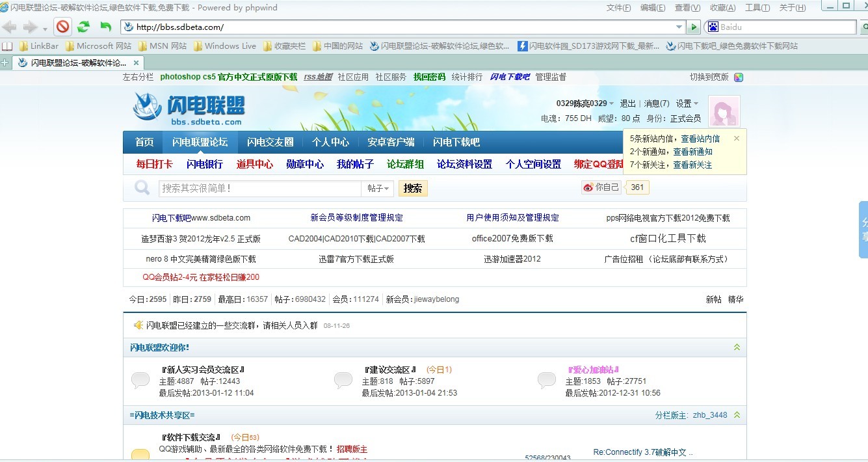This screenshot has height=462, width=868.
Task: Switch to the 首页 nav tab
Action: point(144,142)
